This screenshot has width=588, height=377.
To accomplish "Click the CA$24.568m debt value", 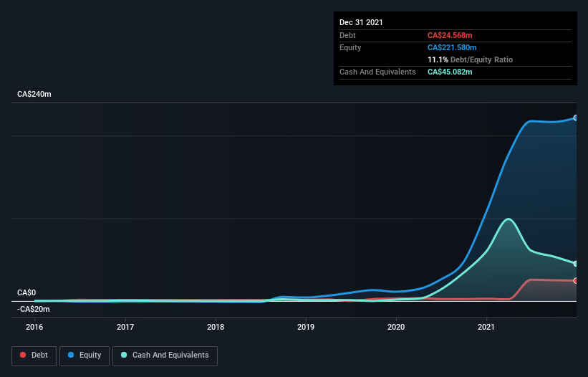I will pyautogui.click(x=450, y=35).
